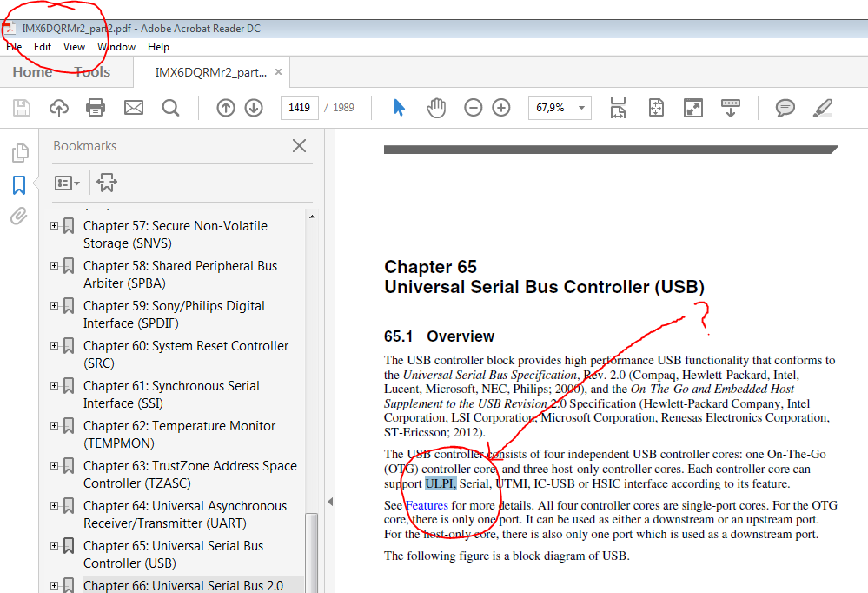Click the find current bookmark icon
The height and width of the screenshot is (593, 868).
coord(107,183)
